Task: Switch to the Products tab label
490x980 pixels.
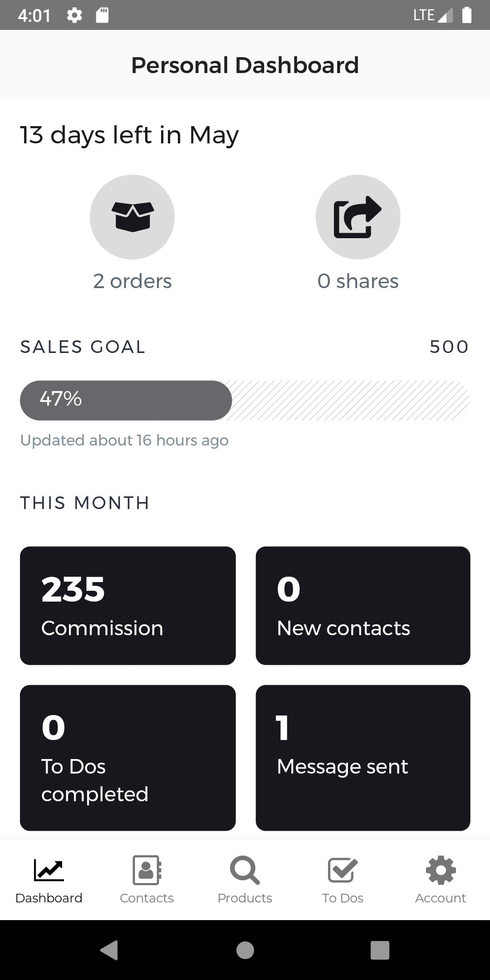Action: (245, 898)
